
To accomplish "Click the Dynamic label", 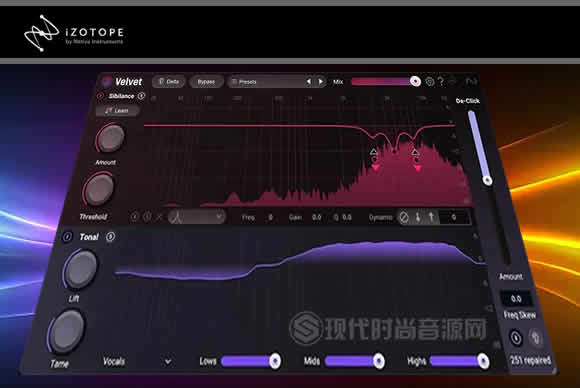I will tap(380, 217).
